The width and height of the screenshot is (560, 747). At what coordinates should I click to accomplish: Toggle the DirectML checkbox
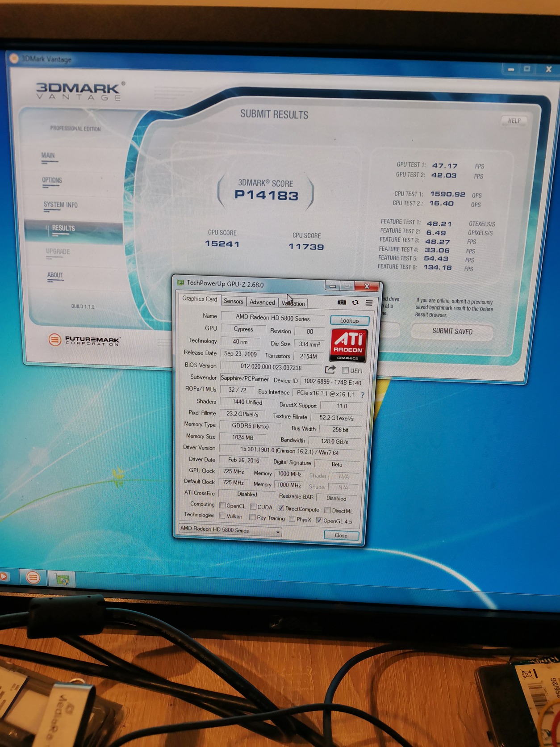327,510
